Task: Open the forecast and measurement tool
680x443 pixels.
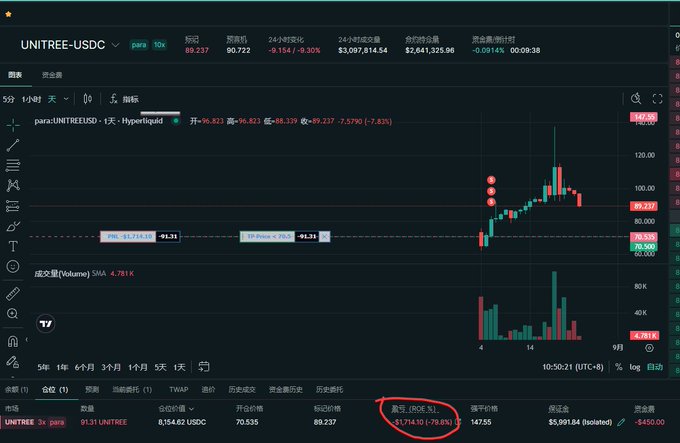Action: pos(13,205)
